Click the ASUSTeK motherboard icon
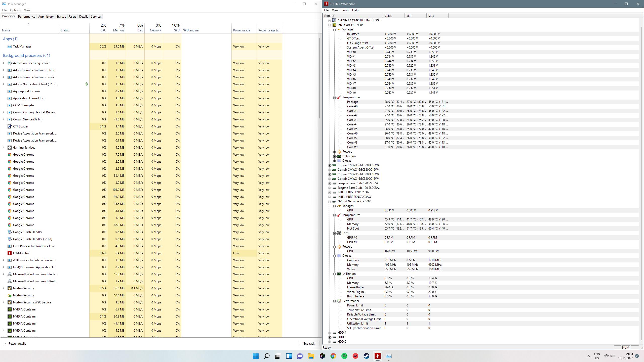The image size is (644, 362). pos(334,20)
